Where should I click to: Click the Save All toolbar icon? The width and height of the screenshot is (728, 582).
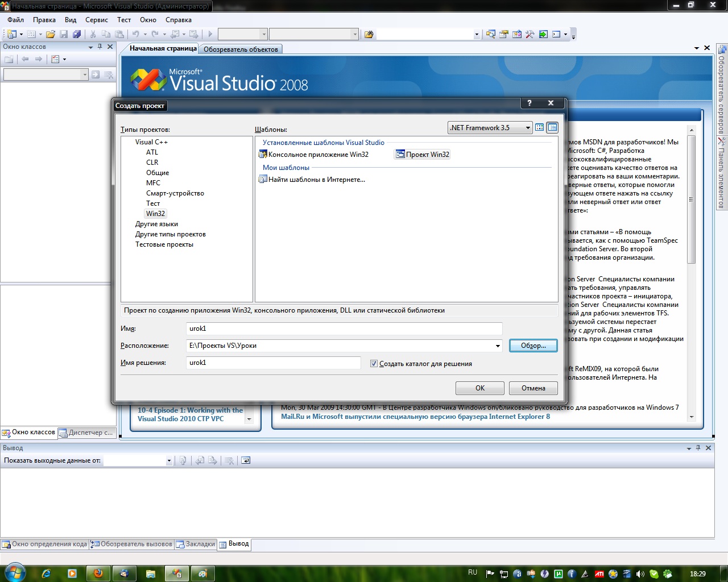(x=77, y=34)
